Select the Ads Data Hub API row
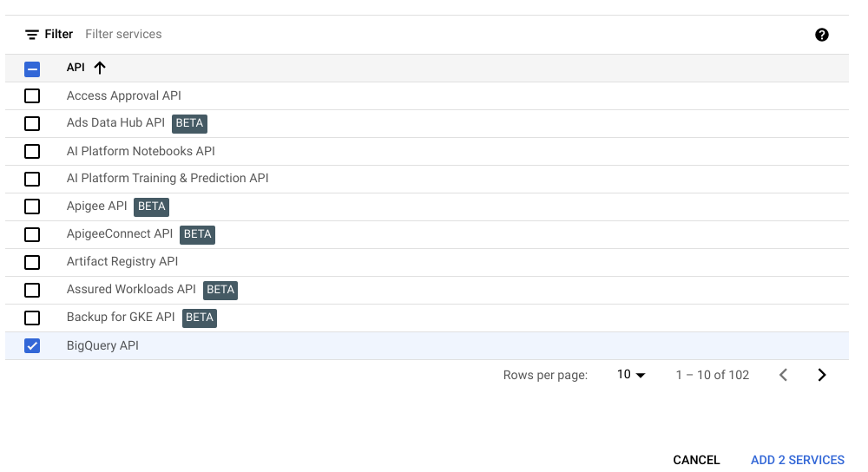 click(115, 123)
